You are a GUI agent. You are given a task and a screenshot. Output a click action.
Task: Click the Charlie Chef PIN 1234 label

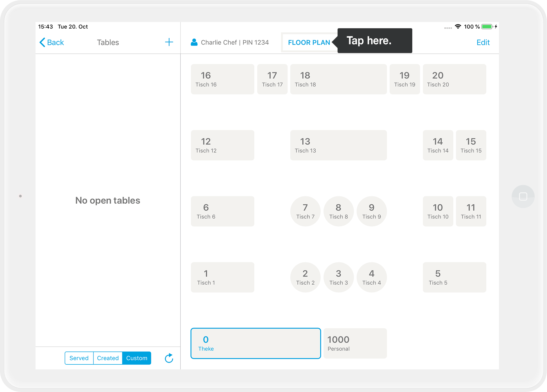(235, 42)
